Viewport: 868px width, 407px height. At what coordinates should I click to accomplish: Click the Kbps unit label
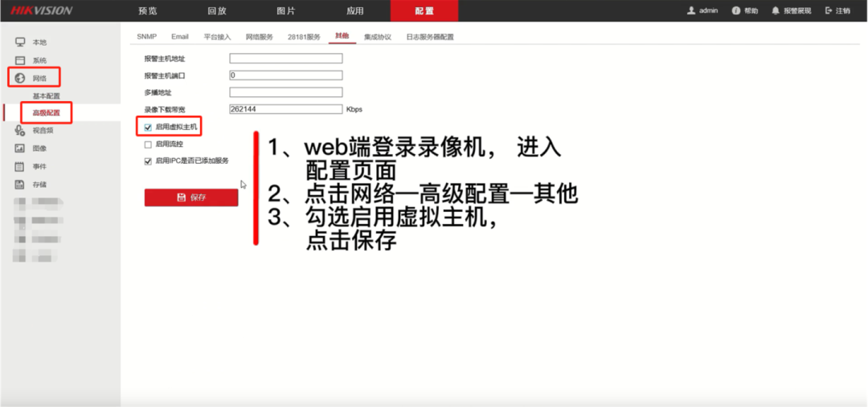click(354, 109)
